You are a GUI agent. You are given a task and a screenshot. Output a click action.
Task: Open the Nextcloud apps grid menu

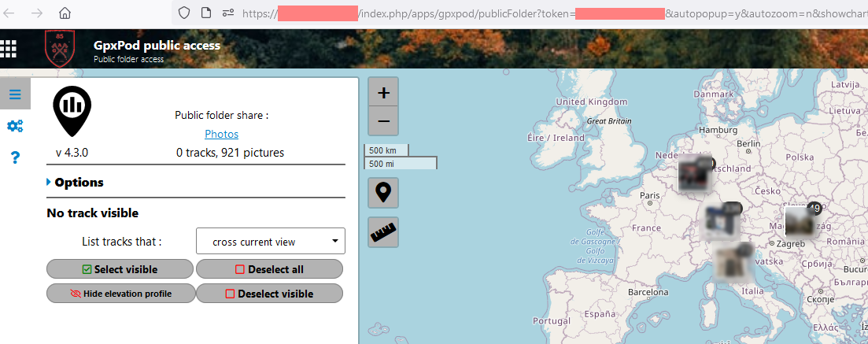(x=9, y=48)
